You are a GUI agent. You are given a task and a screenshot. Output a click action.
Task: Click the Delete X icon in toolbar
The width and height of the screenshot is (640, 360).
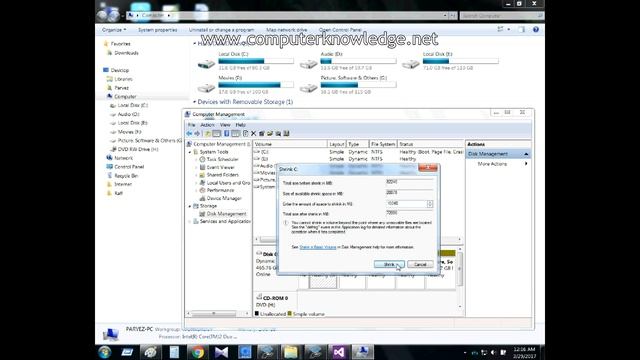tap(253, 133)
